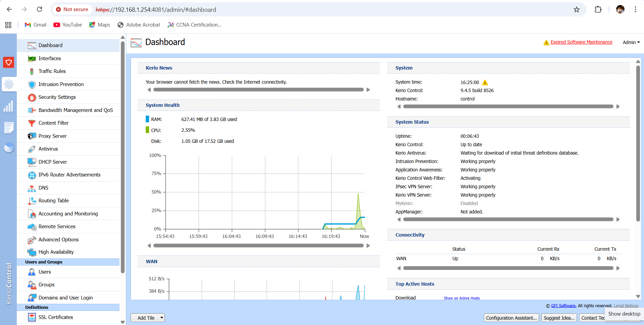Click right arrow on Kerio News tile
The width and height of the screenshot is (644, 325).
tap(368, 90)
